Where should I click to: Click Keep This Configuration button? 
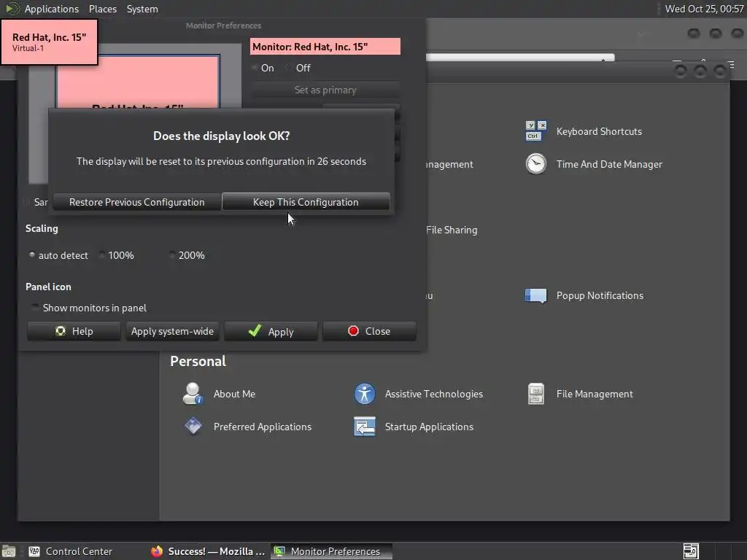click(306, 202)
